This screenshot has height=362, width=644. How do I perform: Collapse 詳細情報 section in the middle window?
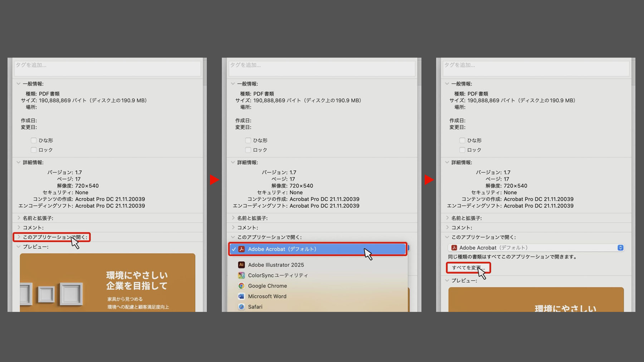[x=233, y=162]
